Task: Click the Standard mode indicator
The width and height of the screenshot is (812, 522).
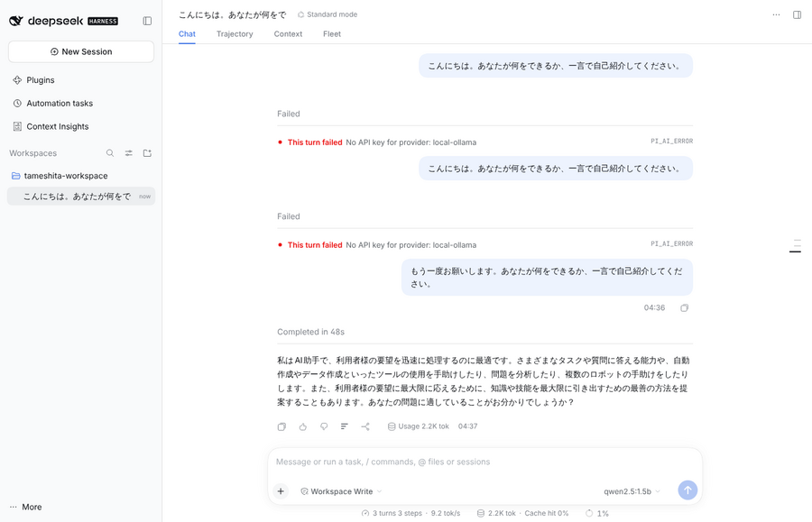Action: pyautogui.click(x=328, y=14)
